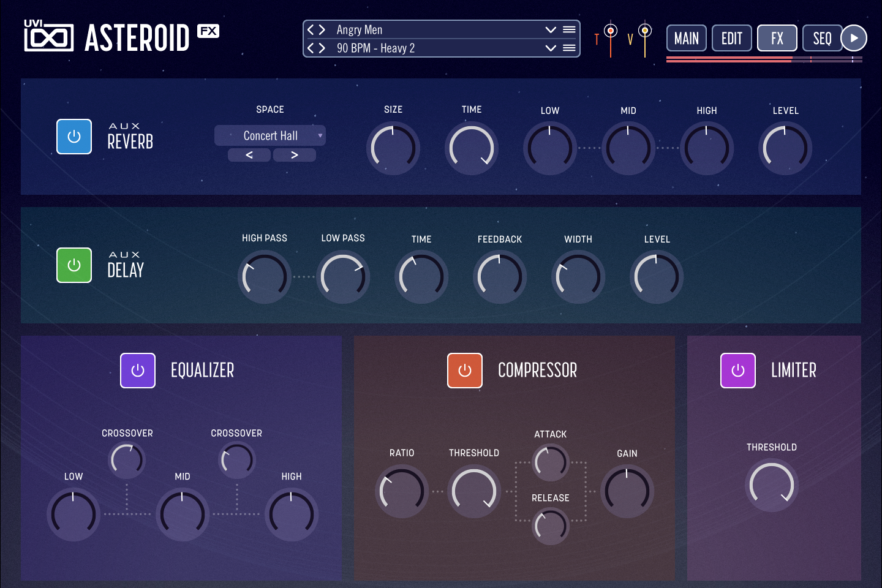Expand the 90 BPM - Heavy 2 dropdown chevron
Image resolution: width=882 pixels, height=588 pixels.
551,48
